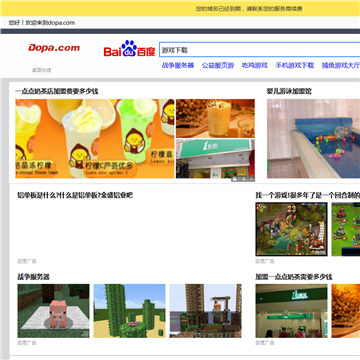Open the 吃鸡游戏 suggestion link
Screen dimensions: 360x360
tap(255, 65)
